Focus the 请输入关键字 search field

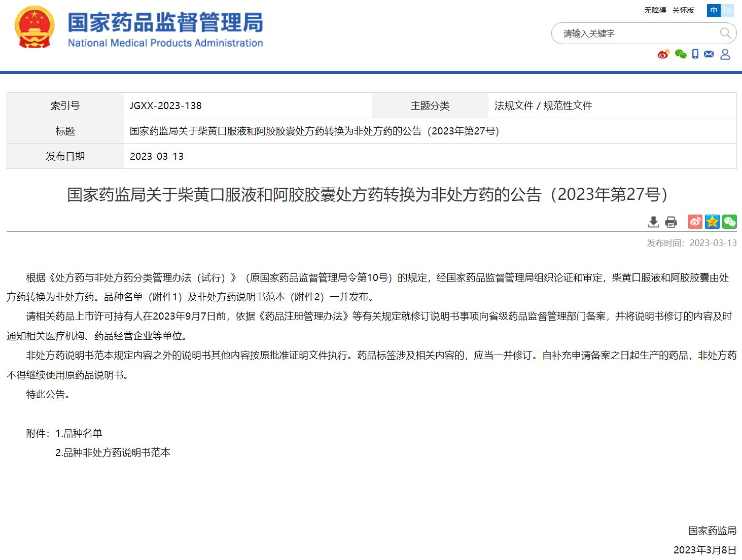[637, 33]
